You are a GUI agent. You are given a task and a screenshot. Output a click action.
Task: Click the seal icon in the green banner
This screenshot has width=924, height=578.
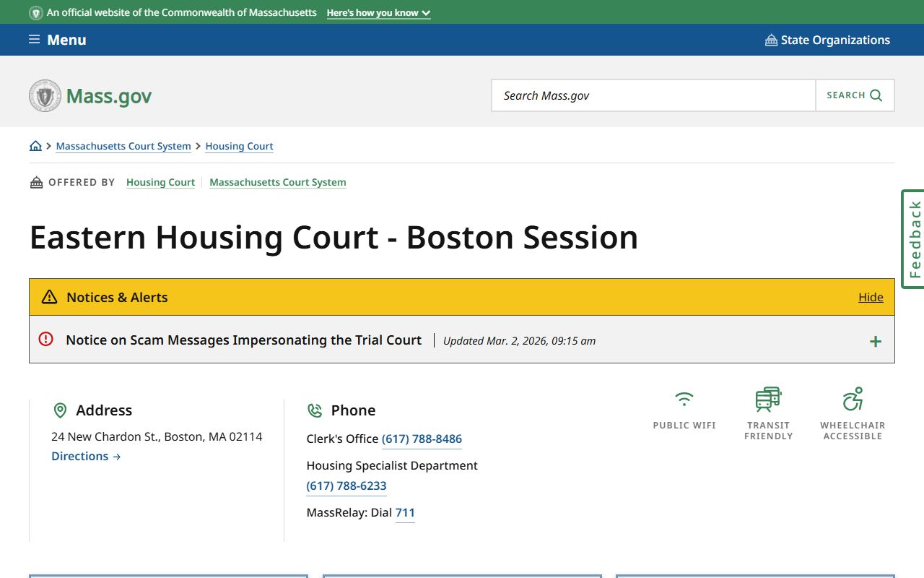point(36,13)
